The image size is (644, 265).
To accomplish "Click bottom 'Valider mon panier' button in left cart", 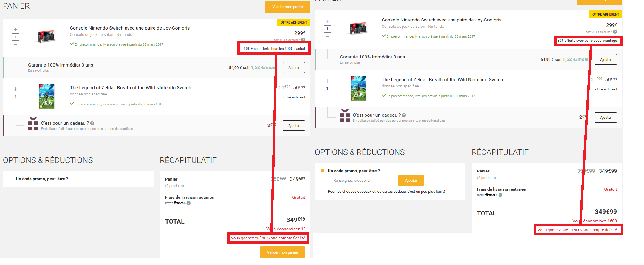I will [x=282, y=252].
